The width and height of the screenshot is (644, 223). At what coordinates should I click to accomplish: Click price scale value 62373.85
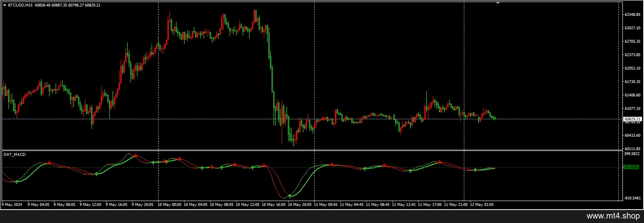pos(632,55)
